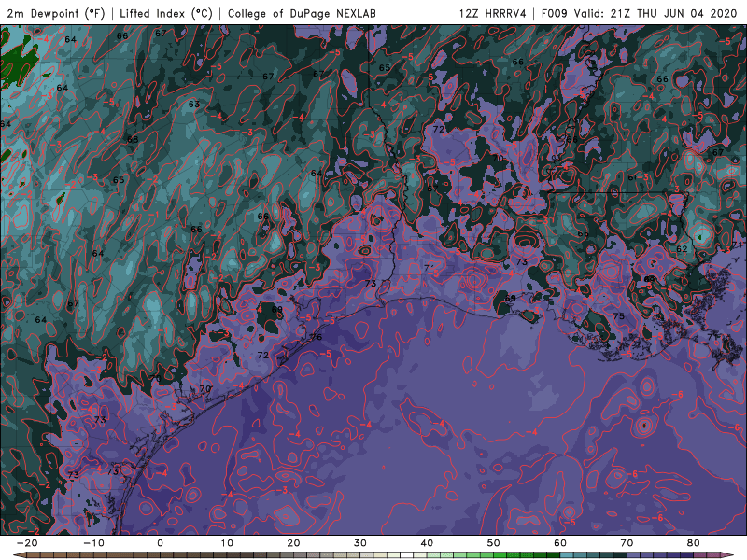Click the 80 label on the color scale
747x560 pixels.
tap(694, 543)
